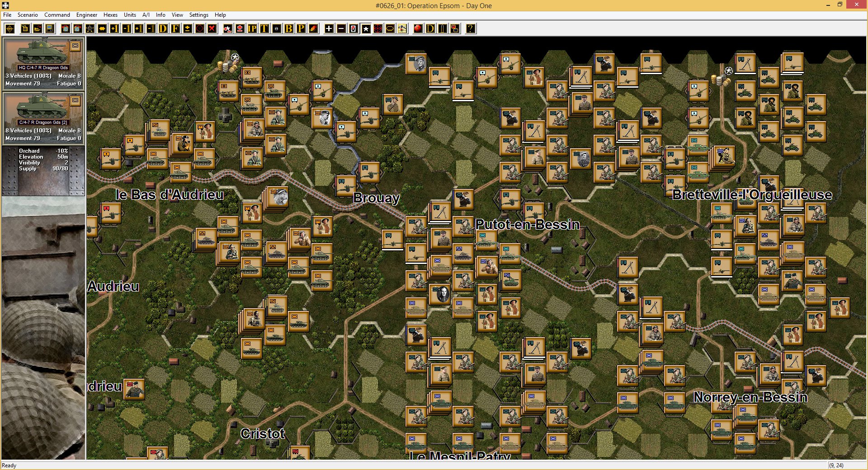Click the question mark help icon
The image size is (868, 470).
pyautogui.click(x=471, y=29)
